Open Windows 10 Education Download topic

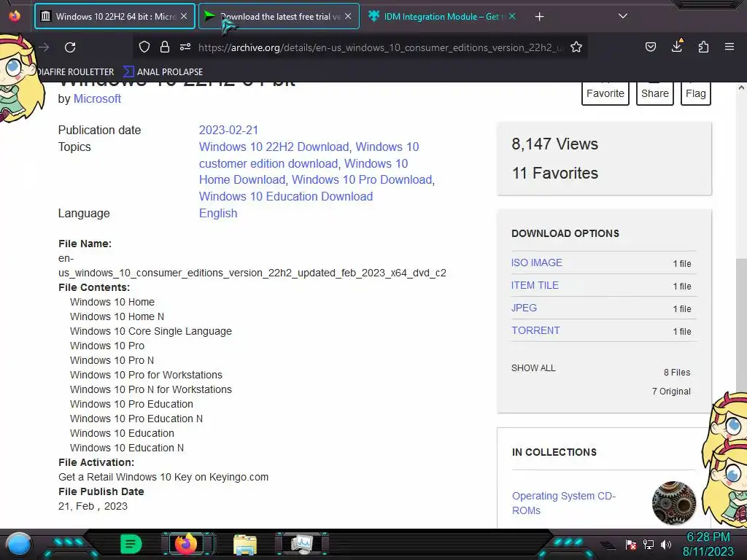click(286, 196)
